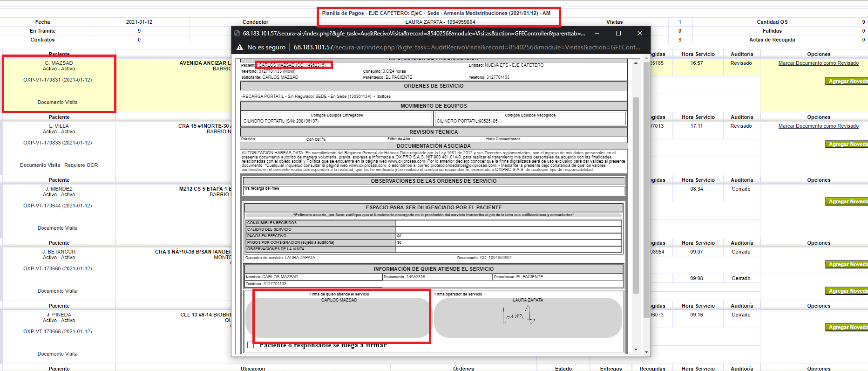Open Documento Visita for L. VILLA
868x371 pixels.
point(40,165)
